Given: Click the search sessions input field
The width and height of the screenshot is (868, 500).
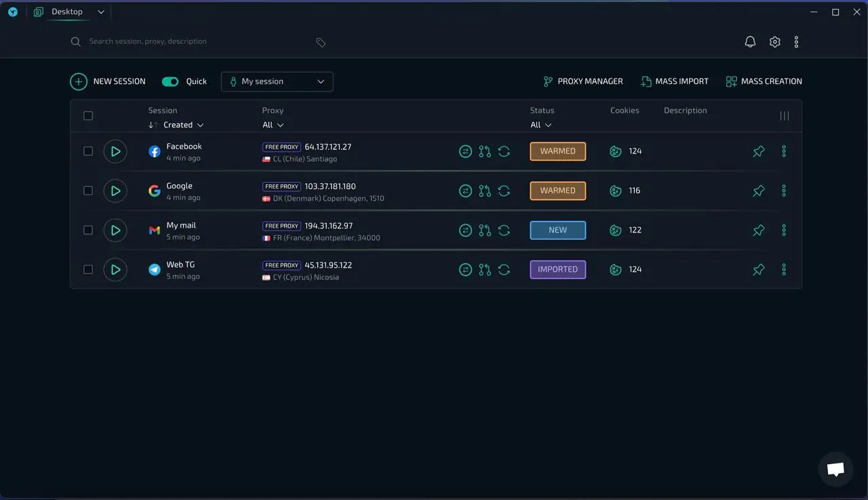Looking at the screenshot, I should (197, 41).
